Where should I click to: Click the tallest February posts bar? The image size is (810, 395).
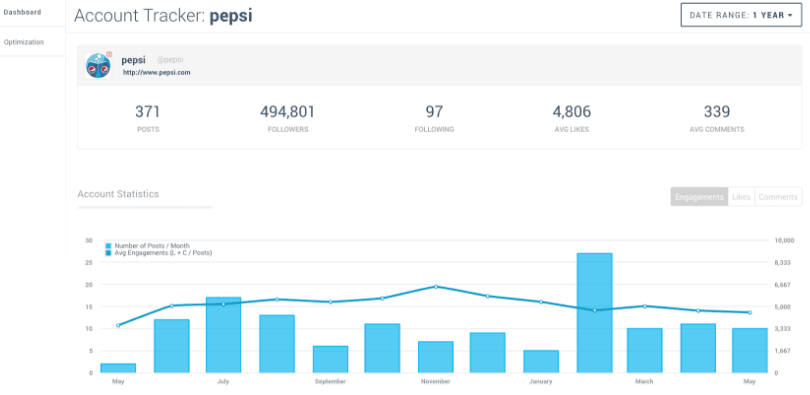tap(595, 312)
